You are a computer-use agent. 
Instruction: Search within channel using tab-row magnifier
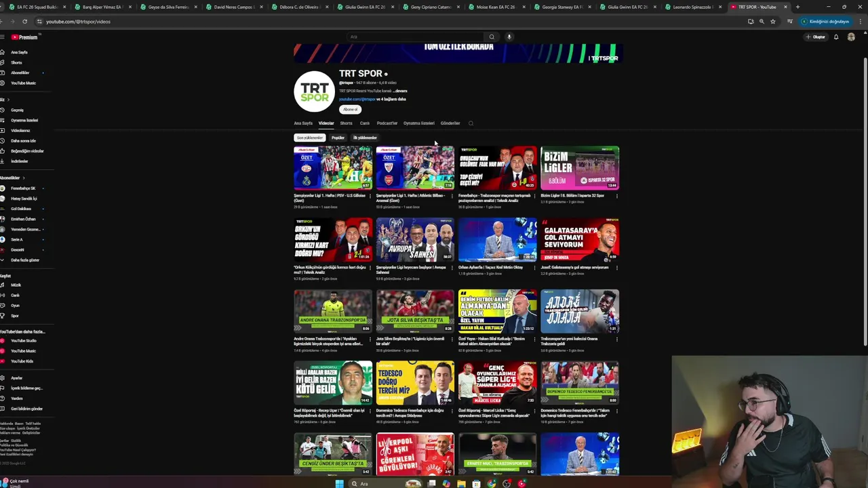[471, 123]
